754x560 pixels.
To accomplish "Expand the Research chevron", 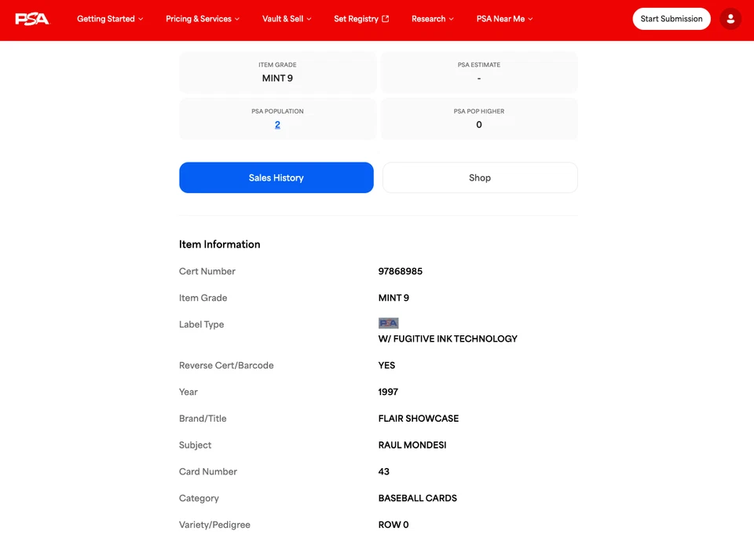I will 451,19.
